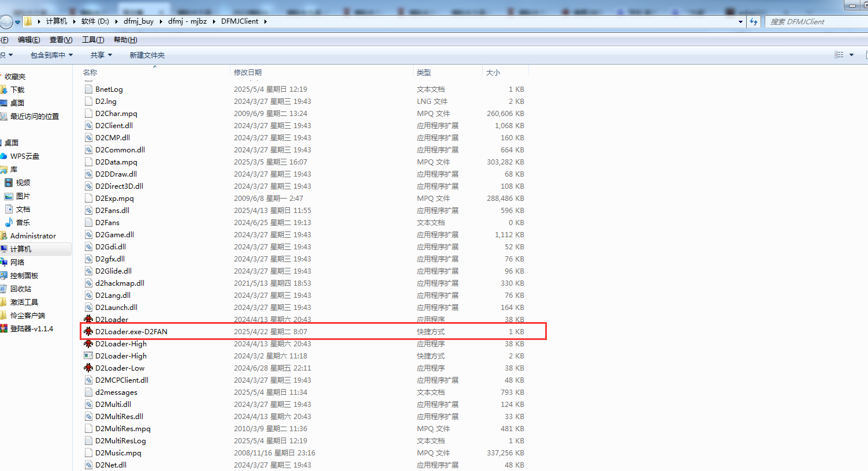Click the refresh button beside address bar
Image resolution: width=868 pixels, height=471 pixels.
[754, 22]
